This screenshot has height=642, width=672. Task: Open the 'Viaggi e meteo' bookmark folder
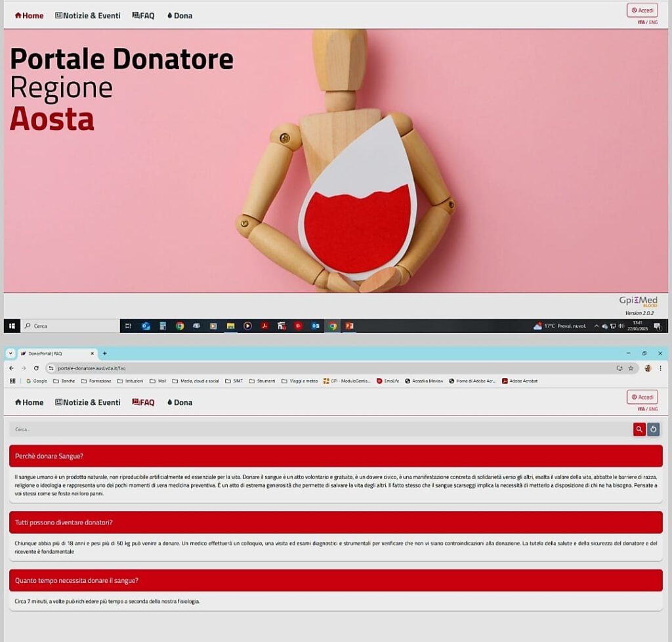[300, 381]
